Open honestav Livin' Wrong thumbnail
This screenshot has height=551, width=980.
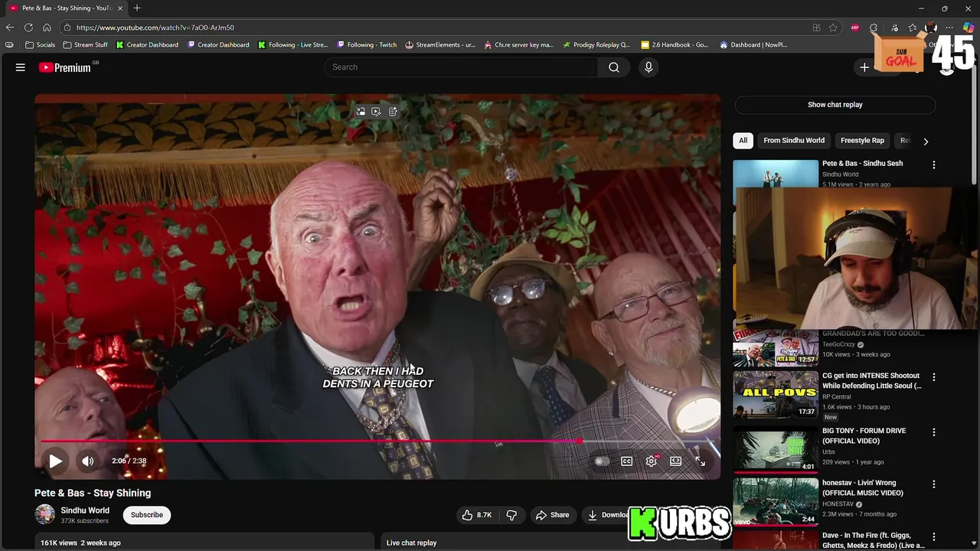pyautogui.click(x=776, y=501)
